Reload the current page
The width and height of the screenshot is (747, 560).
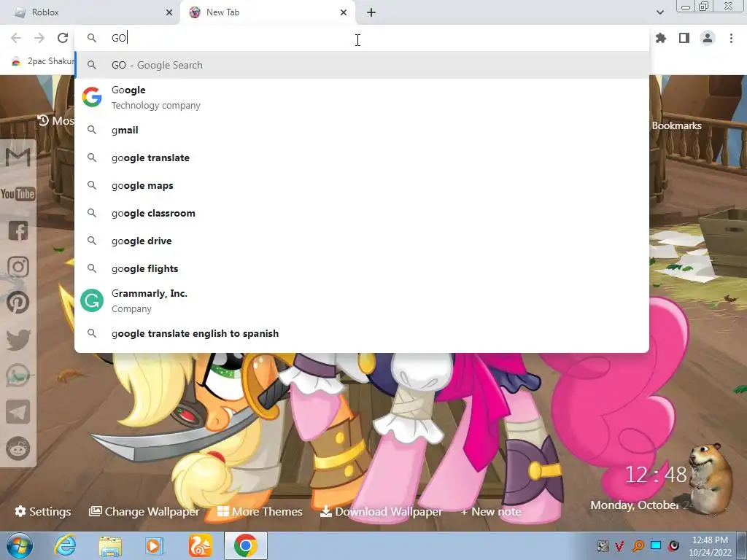(63, 38)
